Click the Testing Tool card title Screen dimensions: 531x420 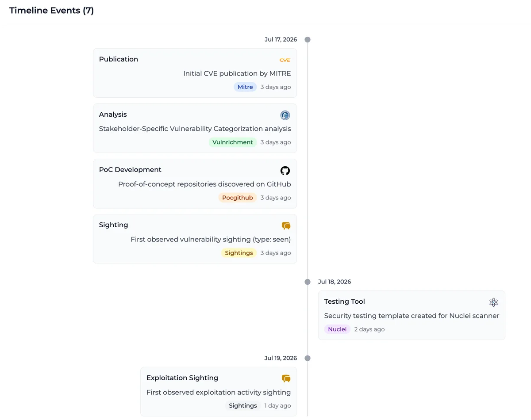click(x=345, y=302)
